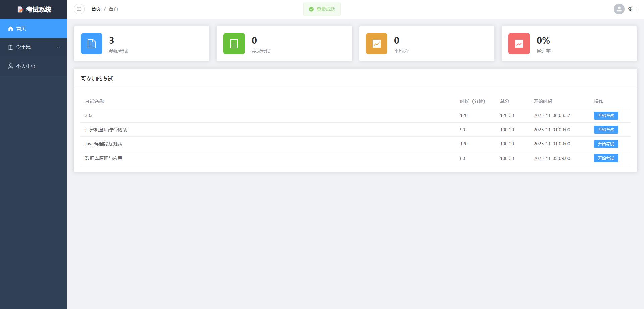Start the 数据库原理与应用 exam
This screenshot has height=309, width=644.
click(606, 158)
